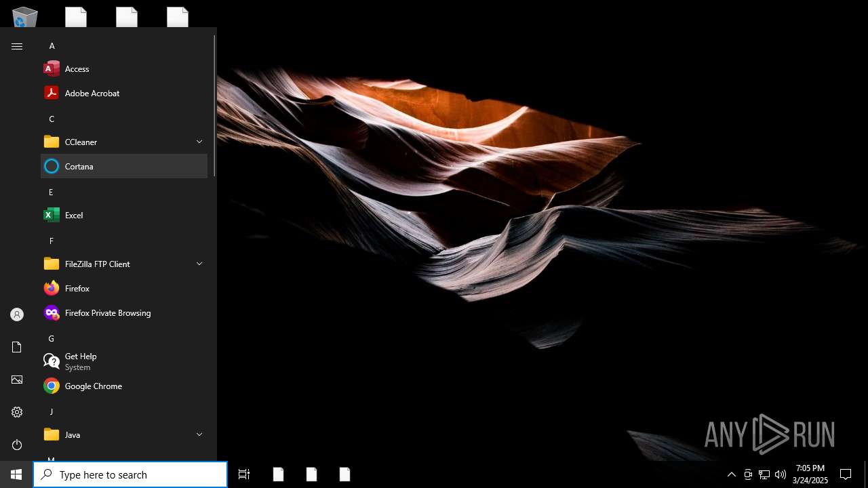Image resolution: width=868 pixels, height=488 pixels.
Task: Click the Windows Start button
Action: [x=16, y=474]
